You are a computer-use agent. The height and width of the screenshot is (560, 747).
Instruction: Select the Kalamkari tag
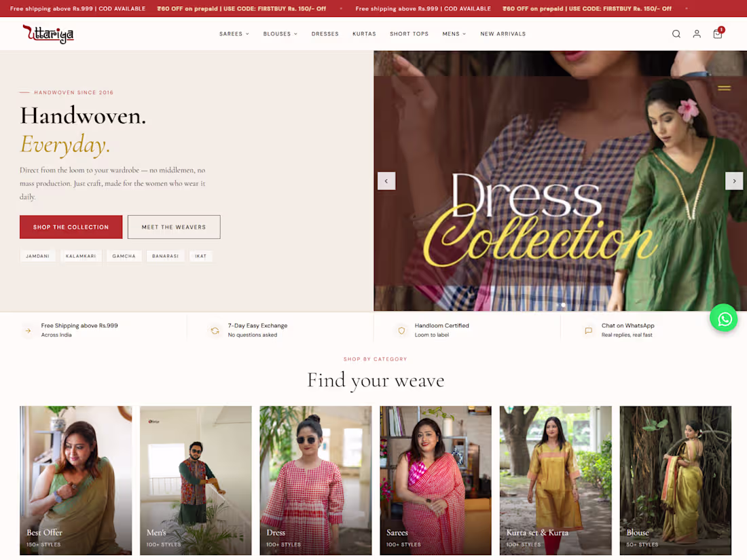click(x=81, y=256)
